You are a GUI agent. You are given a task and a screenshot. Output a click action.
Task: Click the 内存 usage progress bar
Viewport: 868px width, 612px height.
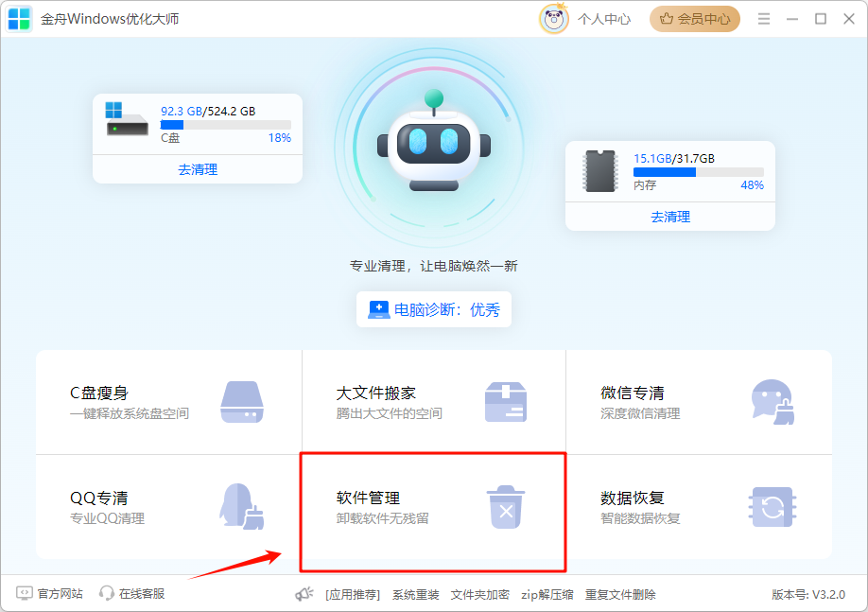pos(699,172)
